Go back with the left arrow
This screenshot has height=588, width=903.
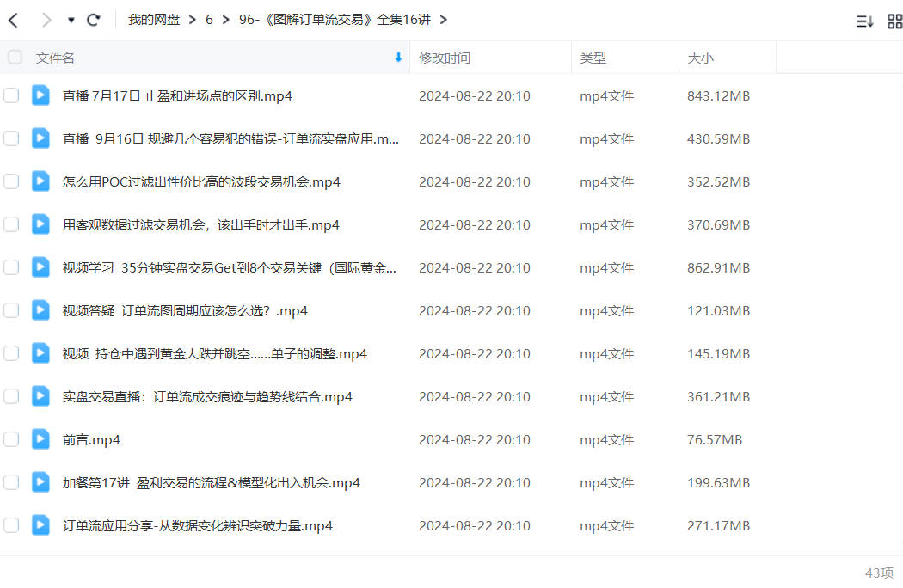pos(14,20)
